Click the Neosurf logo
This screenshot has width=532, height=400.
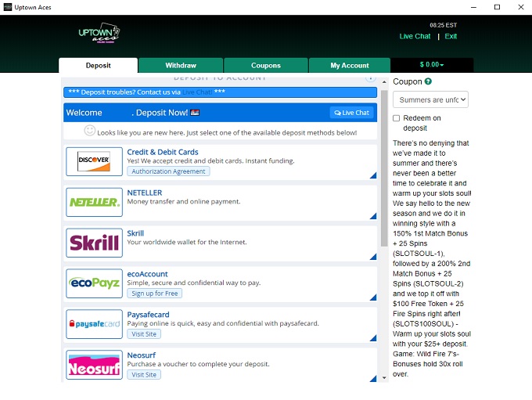94,365
